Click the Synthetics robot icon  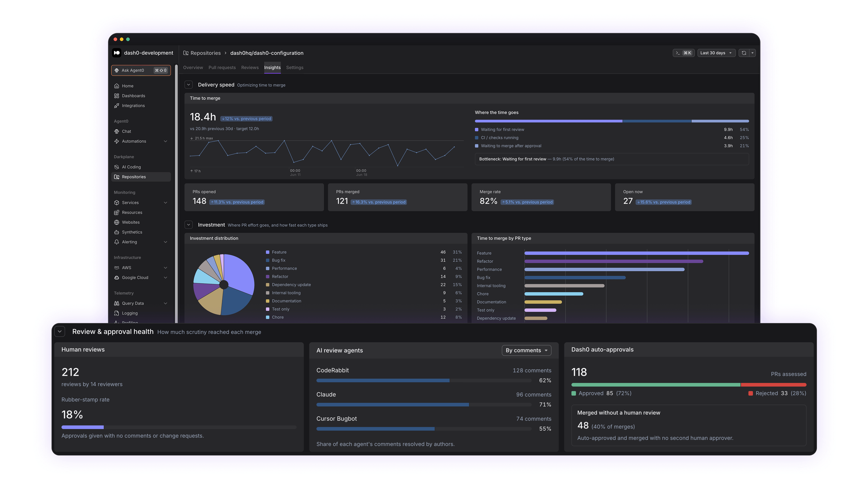pos(117,232)
